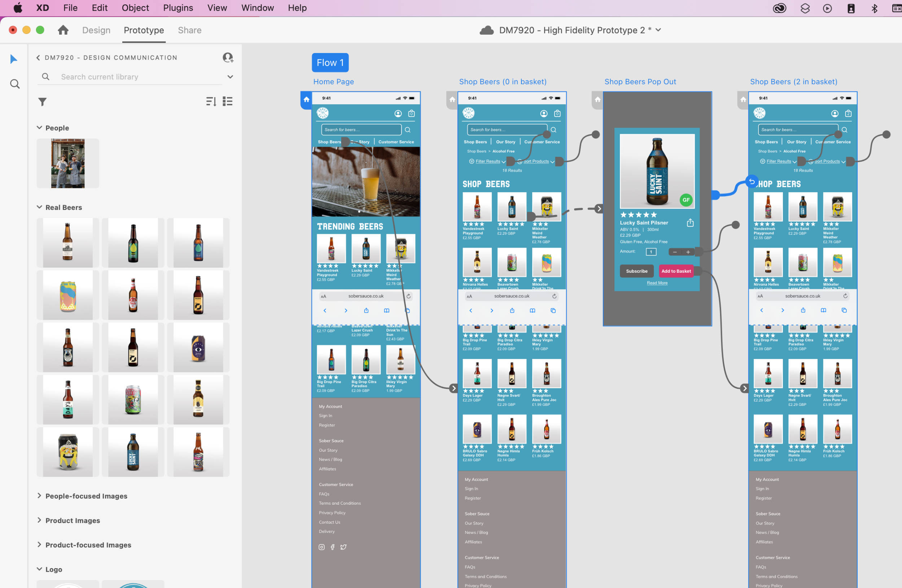Expand the People section in assets
Screen dimensions: 902x588
[39, 127]
